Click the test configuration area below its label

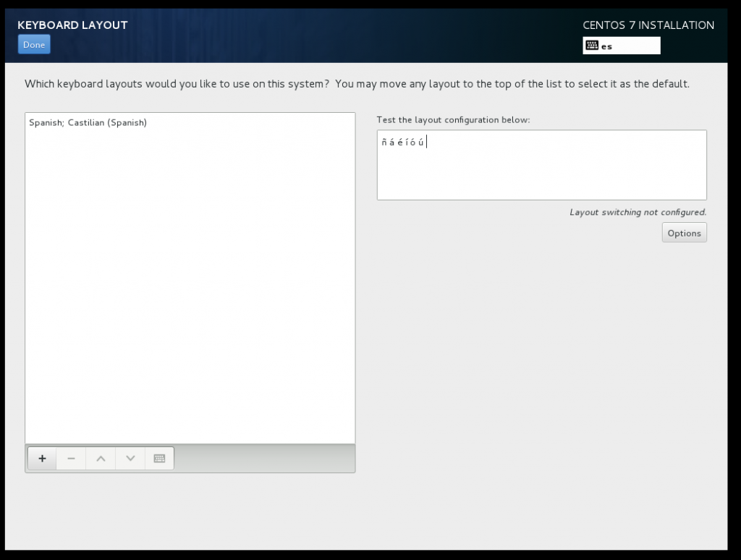[541, 165]
